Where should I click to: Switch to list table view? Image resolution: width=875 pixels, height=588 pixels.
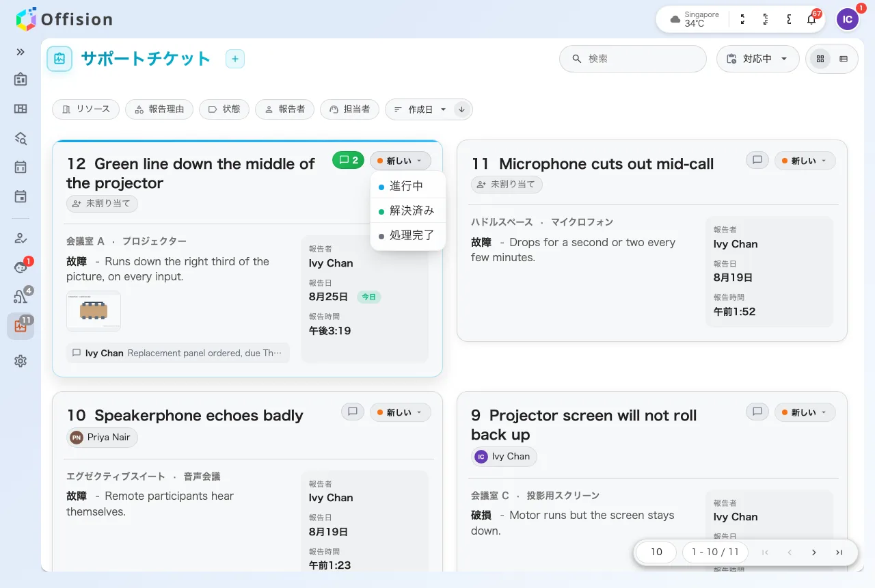[844, 59]
